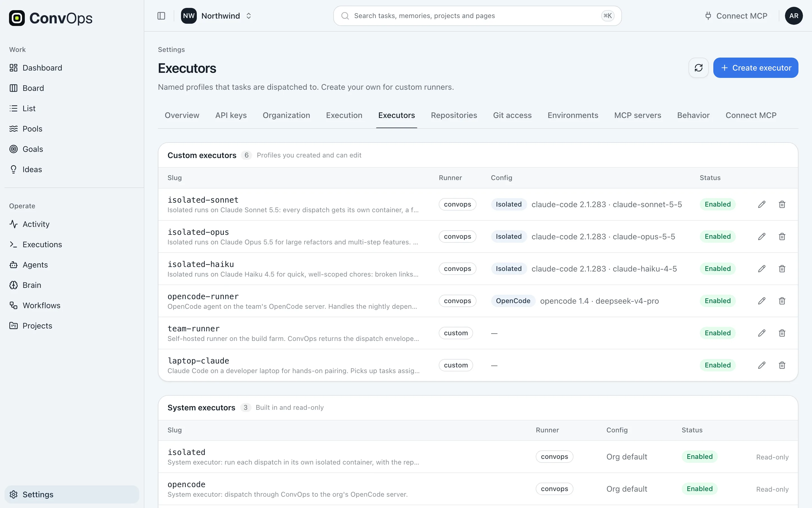This screenshot has height=508, width=812.
Task: Click the opencode-runner slug text
Action: pos(203,296)
